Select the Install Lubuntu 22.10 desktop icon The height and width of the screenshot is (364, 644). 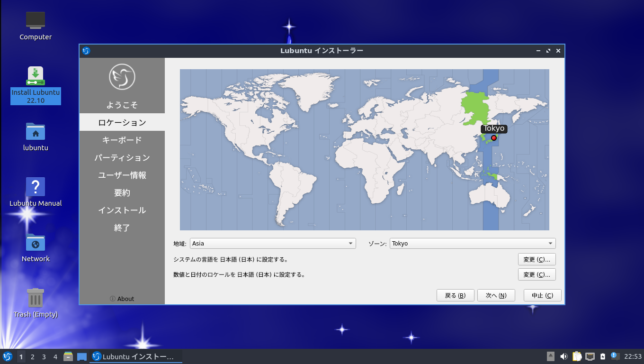tap(36, 85)
